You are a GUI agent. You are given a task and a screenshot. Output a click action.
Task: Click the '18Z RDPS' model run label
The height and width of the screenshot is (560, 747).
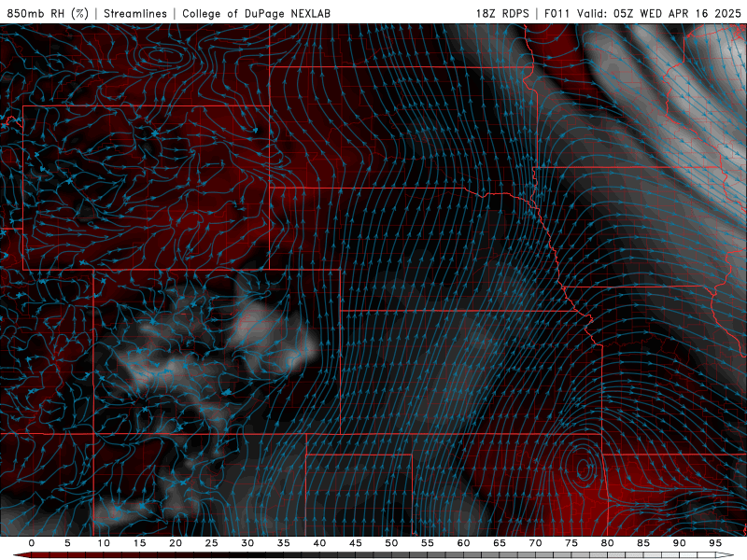[x=502, y=13]
